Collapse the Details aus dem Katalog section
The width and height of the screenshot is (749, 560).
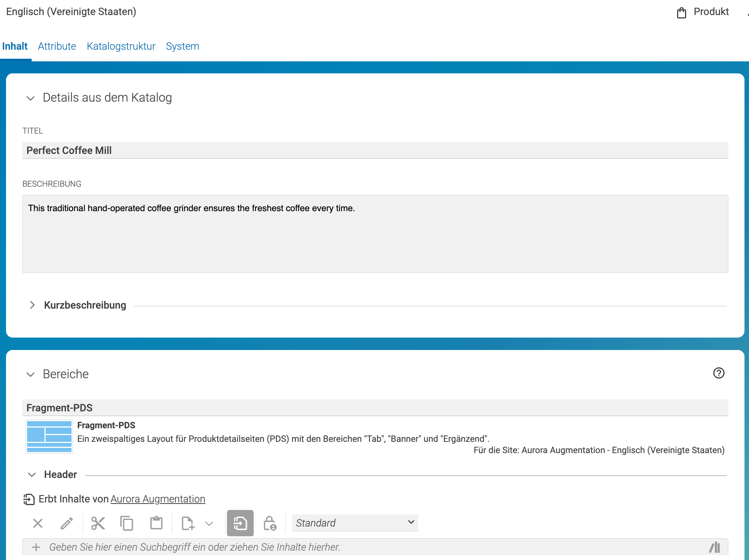30,98
